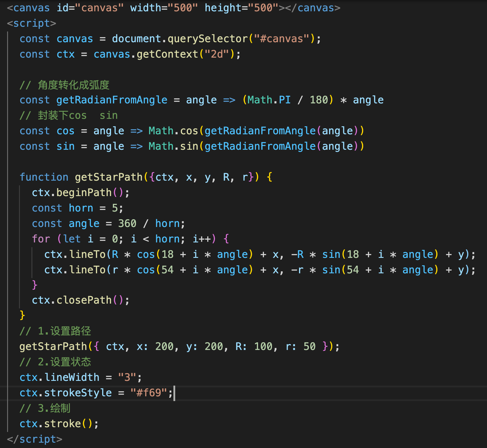Viewport: 487px width, 448px height.
Task: Click the function keyword before getStarPath
Action: click(x=44, y=177)
